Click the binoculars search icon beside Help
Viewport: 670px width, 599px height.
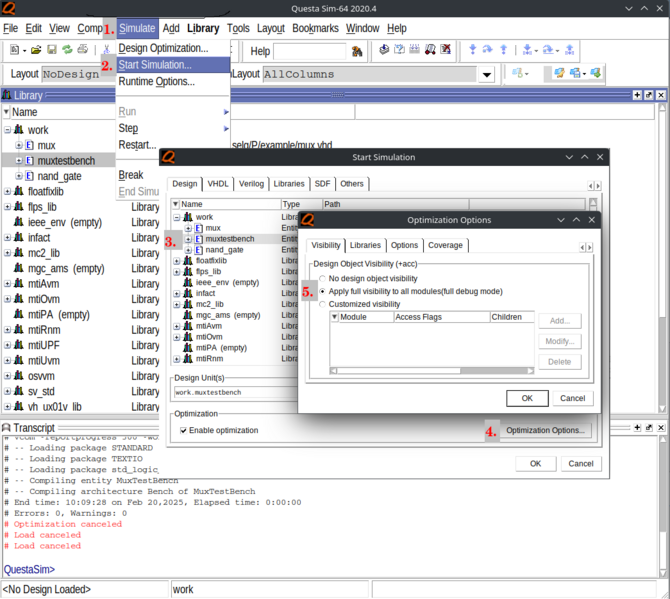[357, 51]
